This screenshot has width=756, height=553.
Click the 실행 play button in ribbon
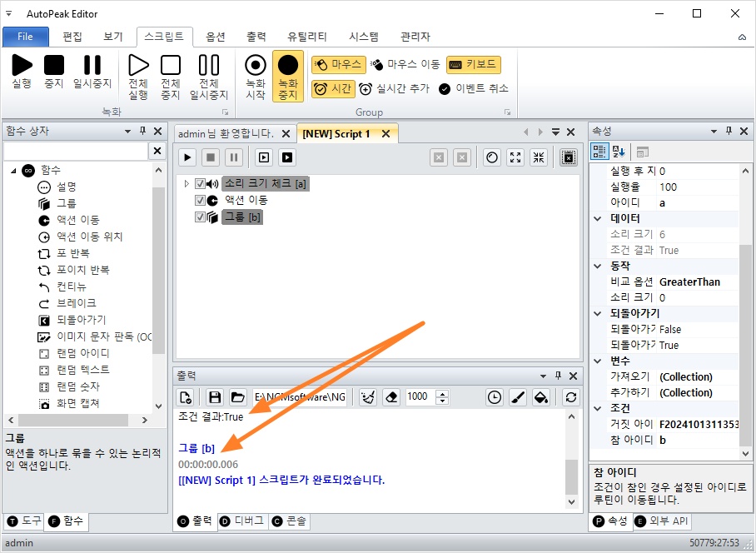click(22, 72)
